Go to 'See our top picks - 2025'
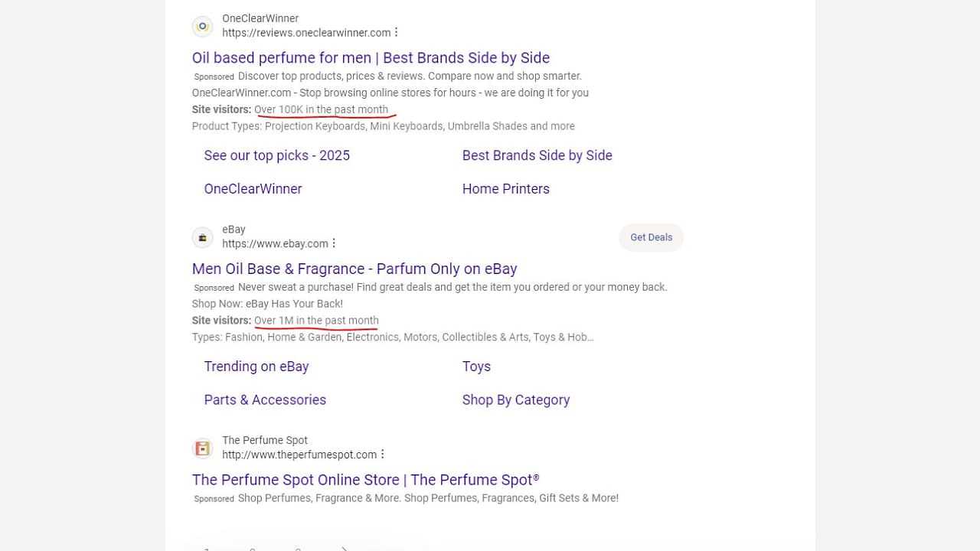The height and width of the screenshot is (551, 980). pos(277,155)
